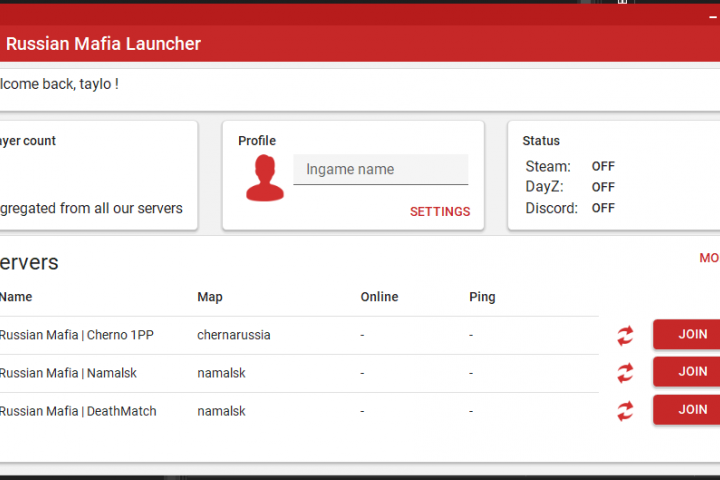720x480 pixels.
Task: Select Russian Mafia | DeathMatch server name
Action: (x=78, y=411)
